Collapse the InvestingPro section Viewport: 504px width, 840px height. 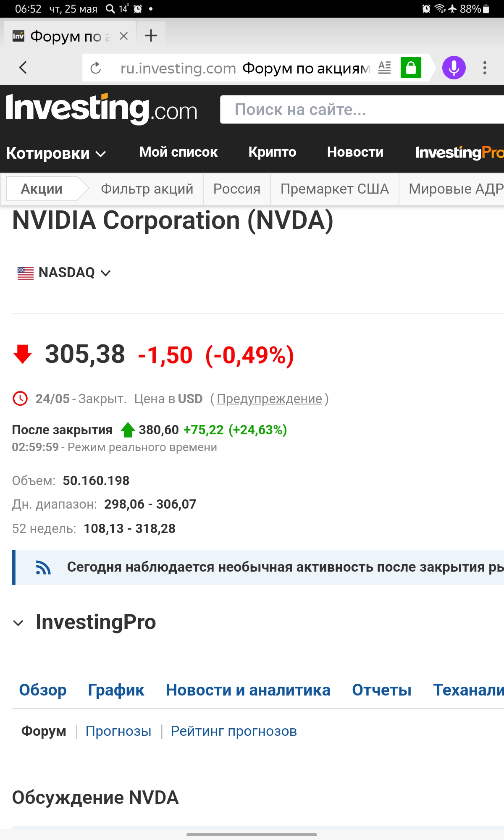click(x=18, y=623)
